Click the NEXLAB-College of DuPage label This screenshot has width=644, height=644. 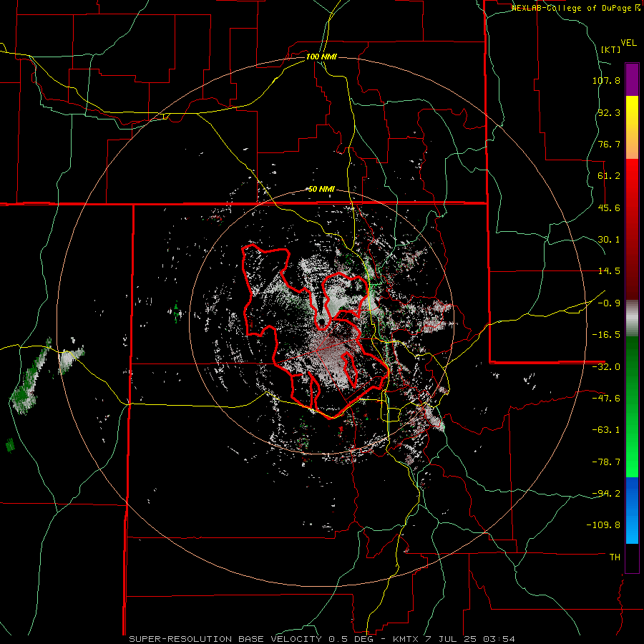pyautogui.click(x=575, y=8)
